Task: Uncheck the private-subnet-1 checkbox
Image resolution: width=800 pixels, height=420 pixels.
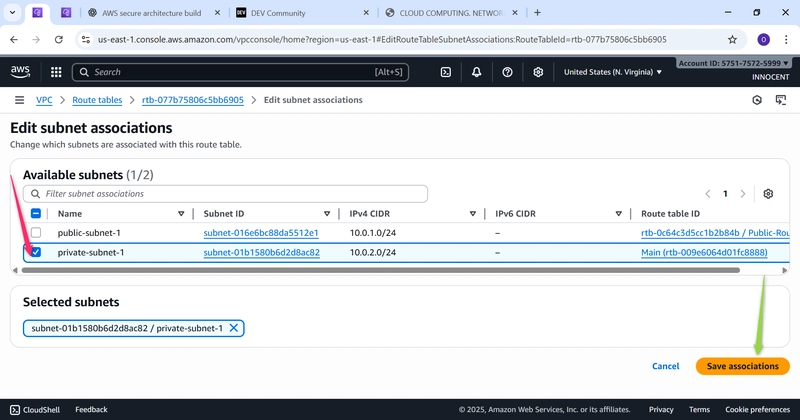Action: click(x=36, y=252)
